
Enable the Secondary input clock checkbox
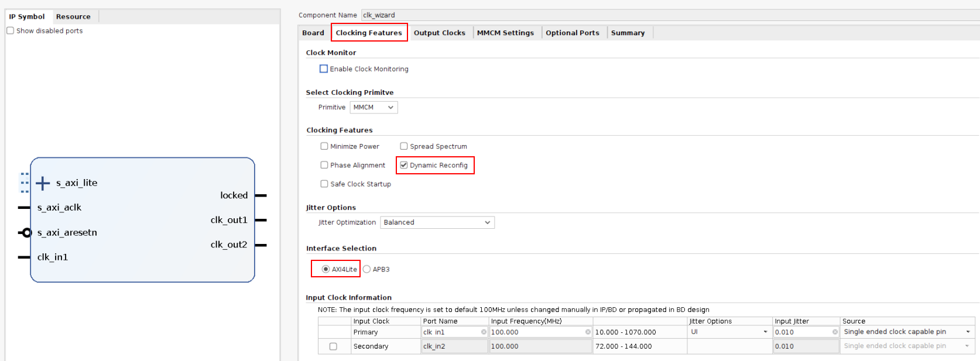pos(333,346)
